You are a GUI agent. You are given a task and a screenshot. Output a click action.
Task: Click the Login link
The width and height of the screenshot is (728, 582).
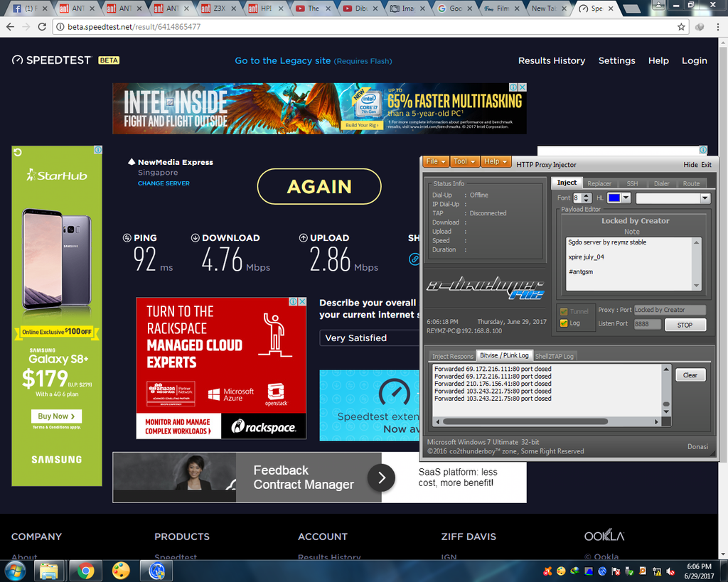(x=694, y=61)
